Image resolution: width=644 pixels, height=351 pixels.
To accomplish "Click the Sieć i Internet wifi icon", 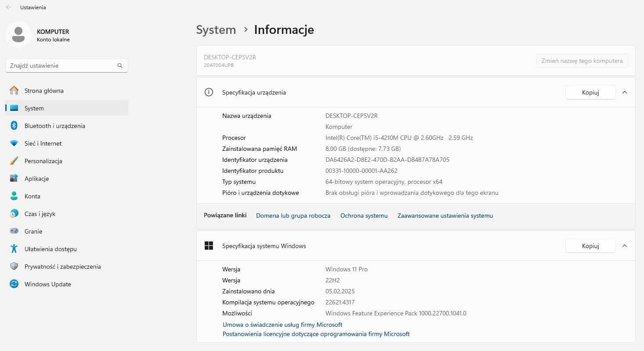I will [x=14, y=143].
